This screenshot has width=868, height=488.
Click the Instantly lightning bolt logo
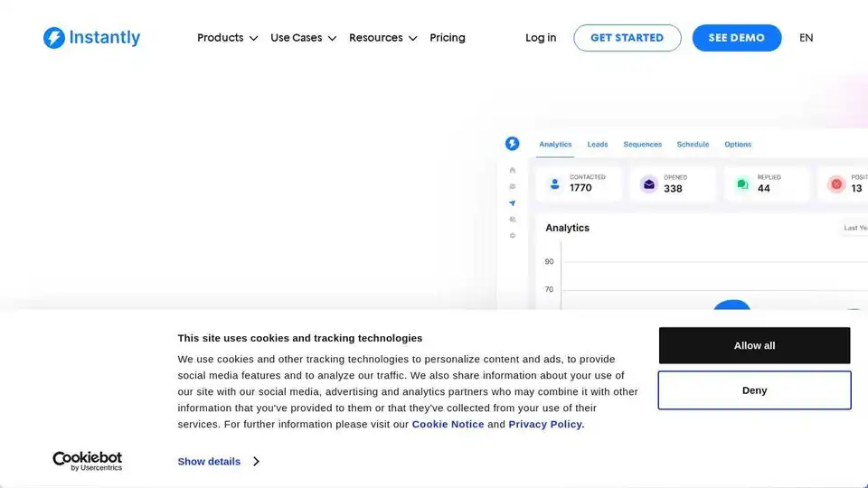tap(54, 38)
